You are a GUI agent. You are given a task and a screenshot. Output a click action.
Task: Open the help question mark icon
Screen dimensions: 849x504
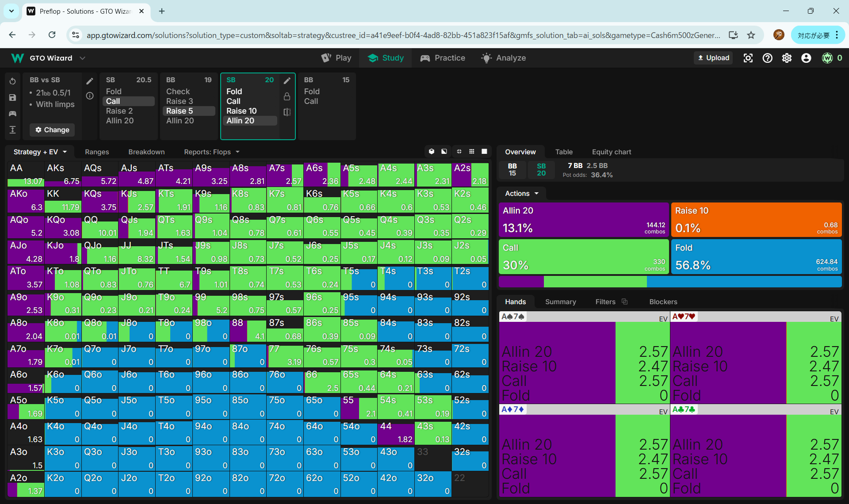(767, 58)
